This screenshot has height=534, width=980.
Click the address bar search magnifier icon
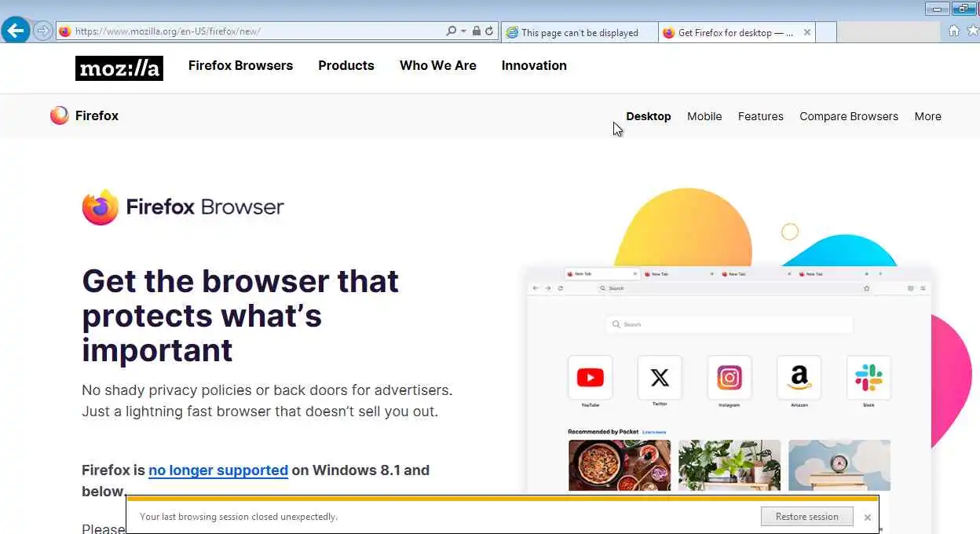coord(451,31)
